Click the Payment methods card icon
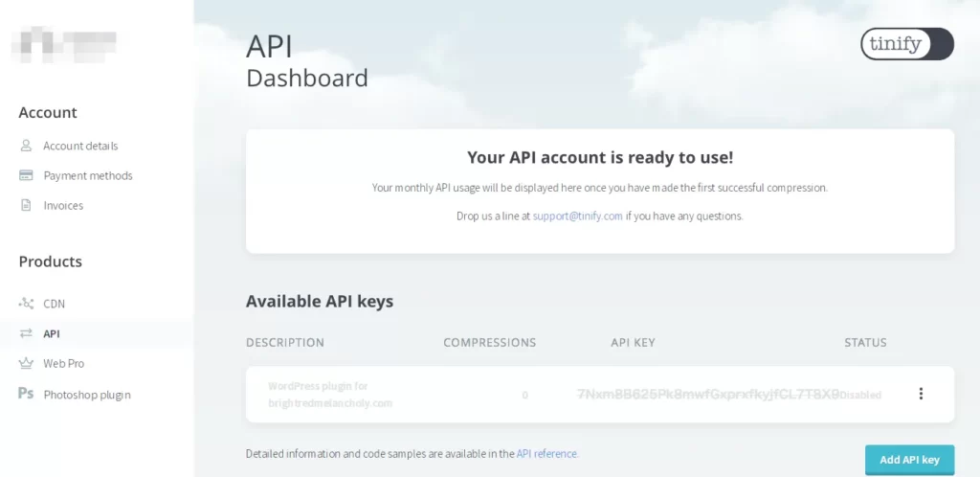Screen dimensions: 980x477 [x=26, y=175]
